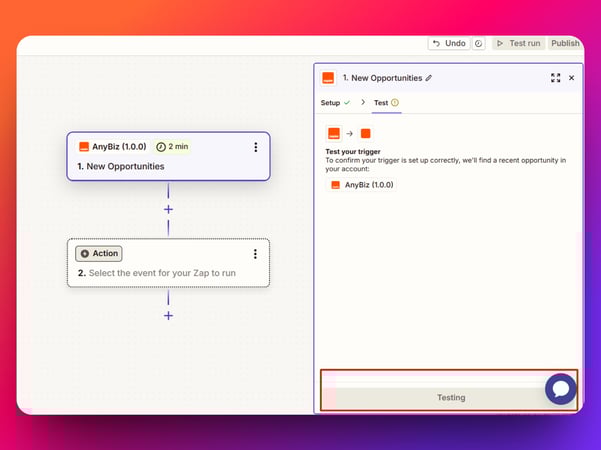Screen dimensions: 601x450
Task: Click the AnyBiz logo in trigger card
Action: coord(84,146)
